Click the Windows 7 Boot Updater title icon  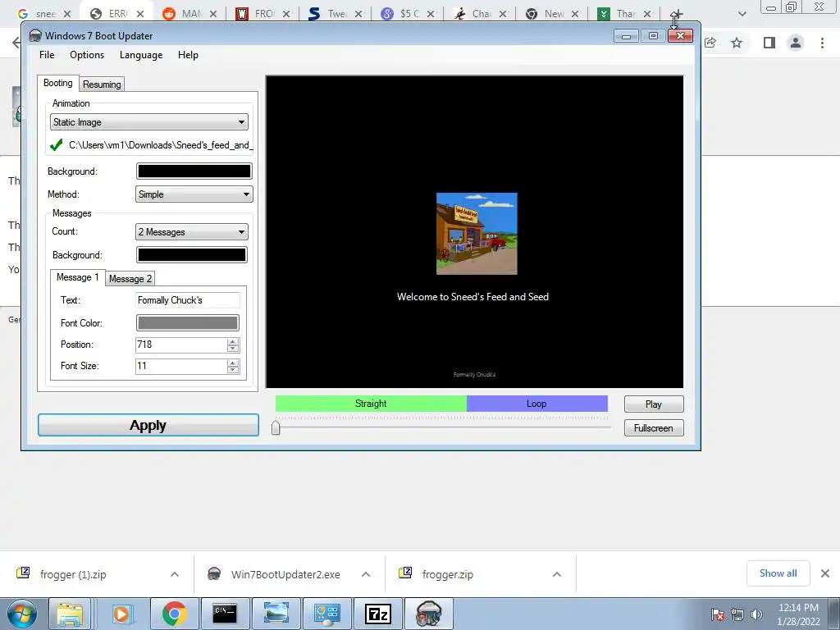click(35, 36)
